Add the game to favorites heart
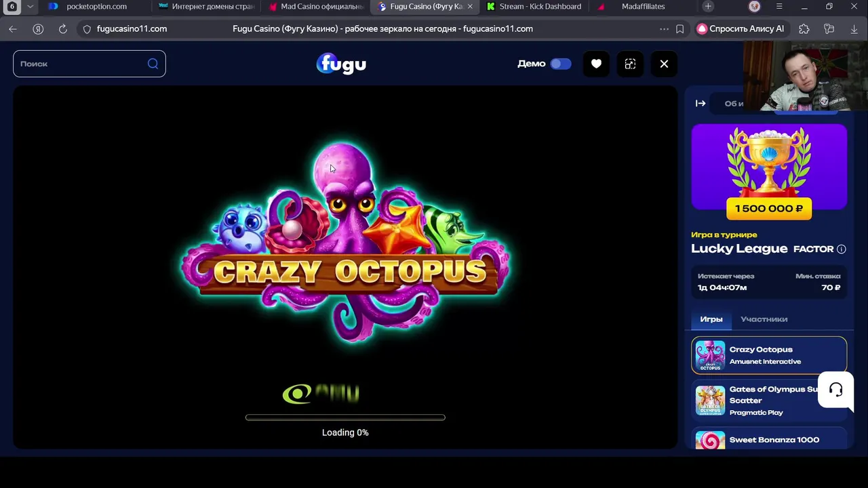 click(596, 64)
